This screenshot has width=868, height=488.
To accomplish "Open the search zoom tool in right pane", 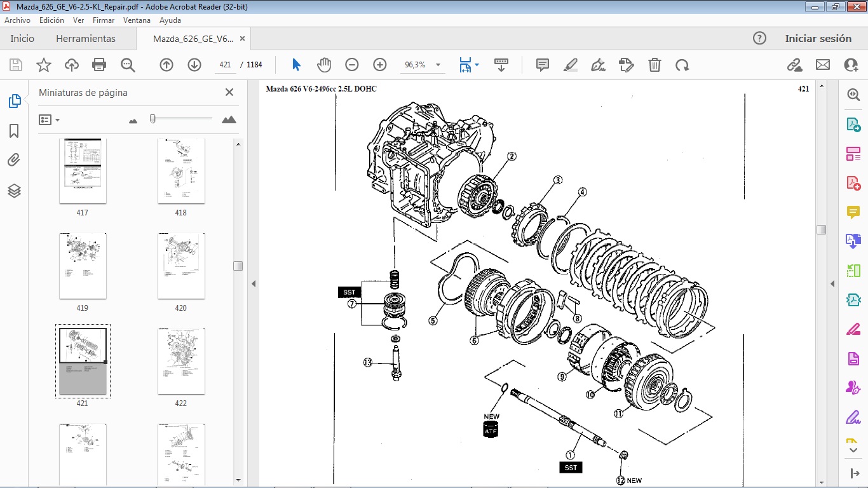I will [x=853, y=95].
